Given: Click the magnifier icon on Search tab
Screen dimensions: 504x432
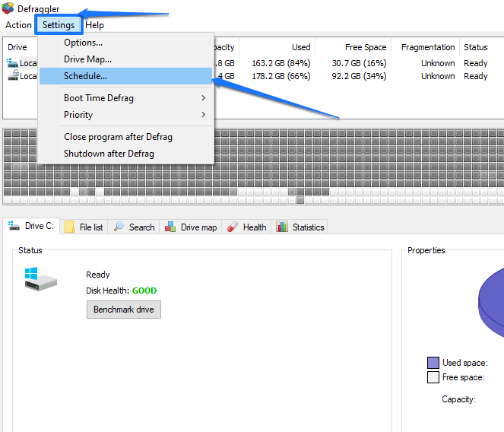Looking at the screenshot, I should [x=119, y=227].
